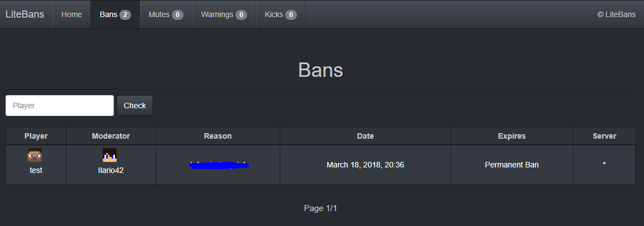Click the Bans count badge

[x=125, y=15]
